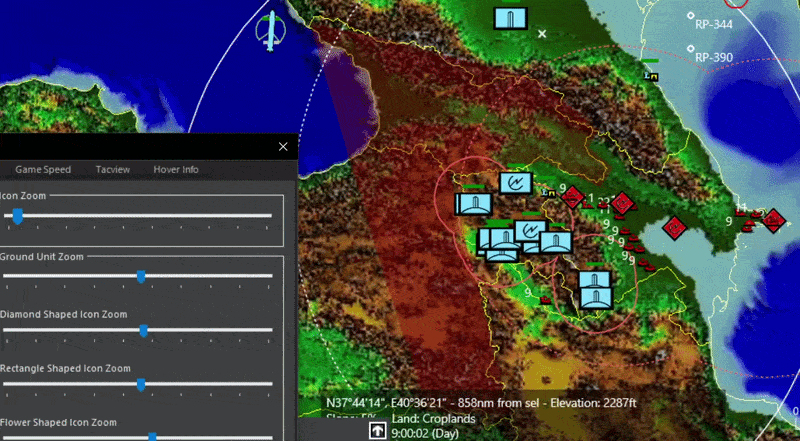Select the friendly aircraft icon over the sea

click(271, 31)
